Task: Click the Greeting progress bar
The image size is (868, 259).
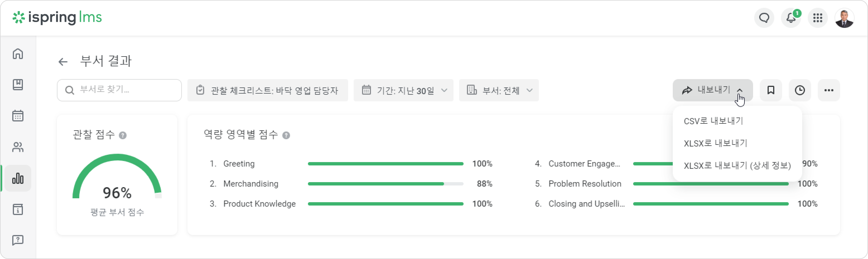Action: (x=385, y=164)
